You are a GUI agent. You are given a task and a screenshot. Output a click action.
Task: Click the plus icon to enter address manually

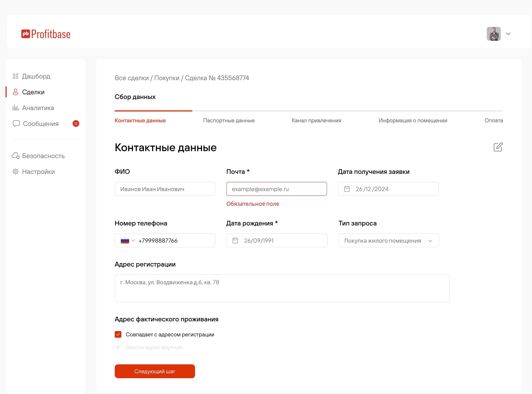click(118, 347)
